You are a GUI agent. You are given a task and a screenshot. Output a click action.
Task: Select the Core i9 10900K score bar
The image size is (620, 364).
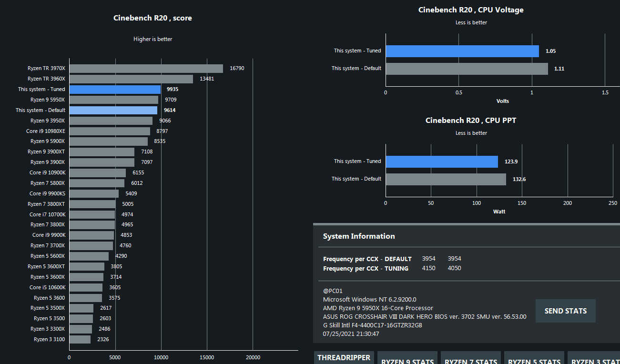tap(98, 173)
